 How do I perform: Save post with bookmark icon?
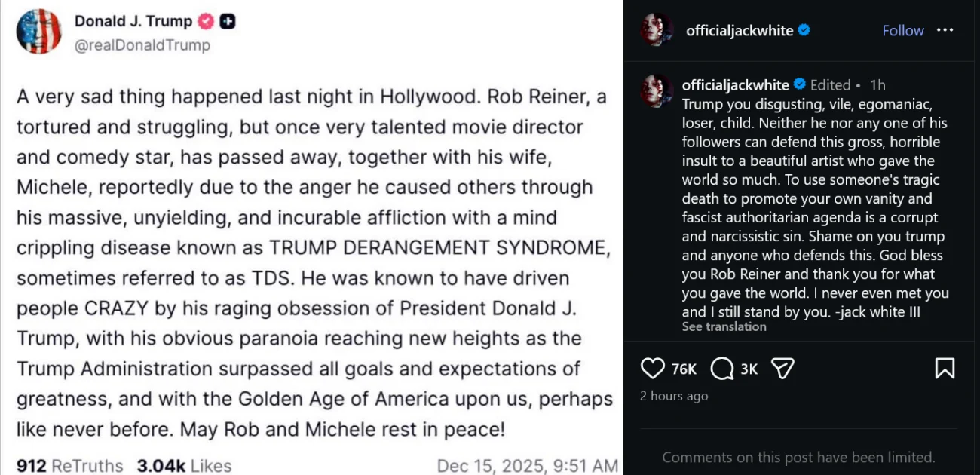tap(944, 368)
